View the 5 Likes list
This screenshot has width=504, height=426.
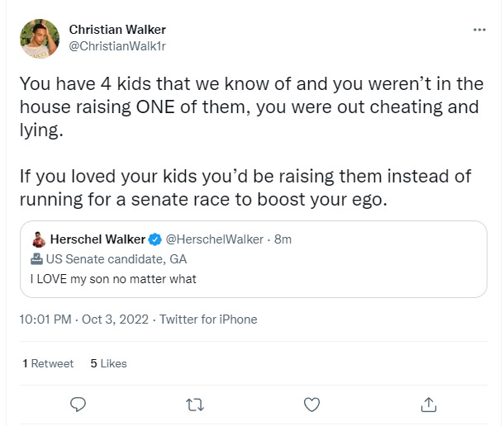point(108,363)
